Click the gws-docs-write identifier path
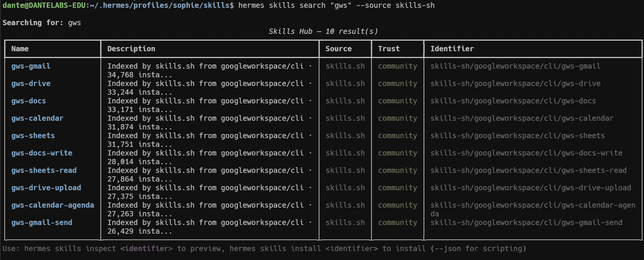 (526, 153)
